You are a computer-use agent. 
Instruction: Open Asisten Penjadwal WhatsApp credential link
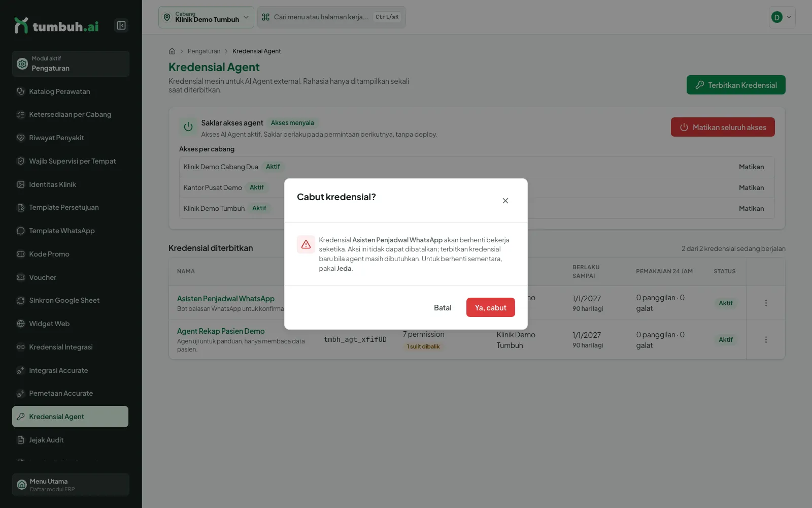click(x=226, y=299)
